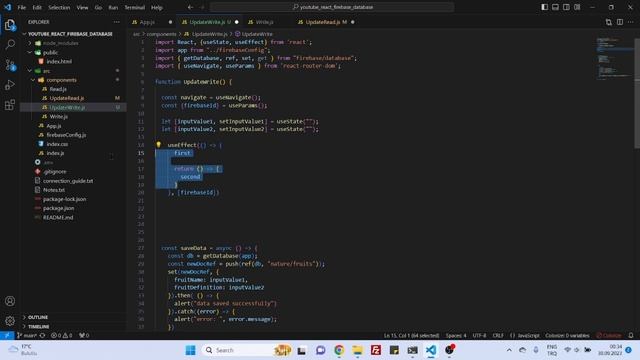Click the split editor right icon
Screen dimensions: 640x360
[x=620, y=22]
